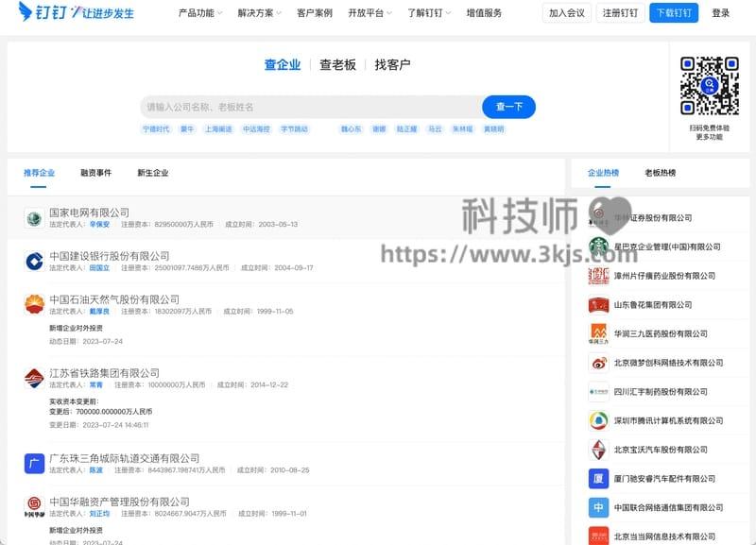
Task: Switch to the 查老板 search tab
Action: [x=337, y=64]
